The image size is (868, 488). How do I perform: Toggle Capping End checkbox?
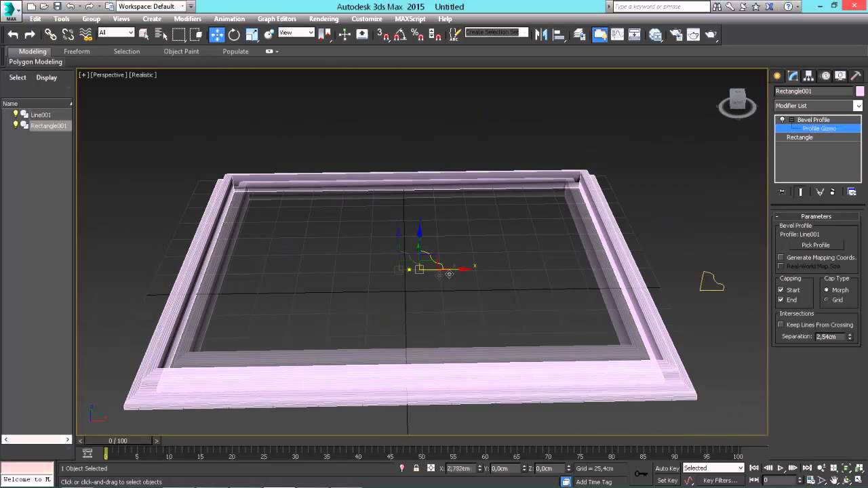point(781,300)
